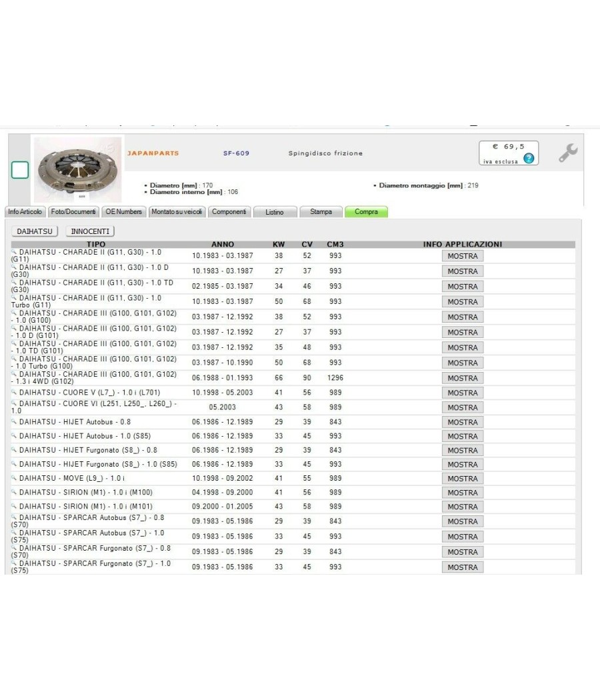The height and width of the screenshot is (700, 600).
Task: Click magnifier icon for CHARADE III 1.0 TD
Action: tap(14, 343)
